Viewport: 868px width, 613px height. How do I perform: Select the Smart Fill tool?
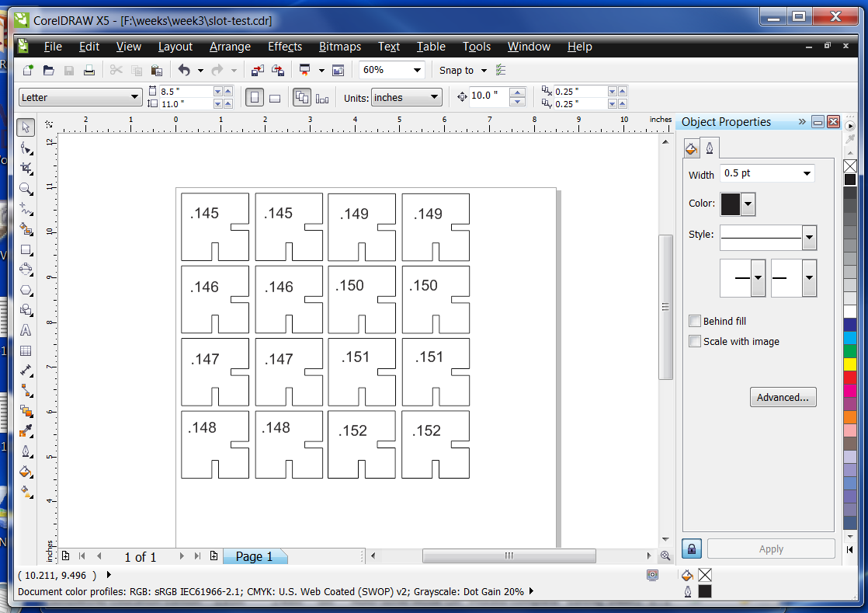26,228
